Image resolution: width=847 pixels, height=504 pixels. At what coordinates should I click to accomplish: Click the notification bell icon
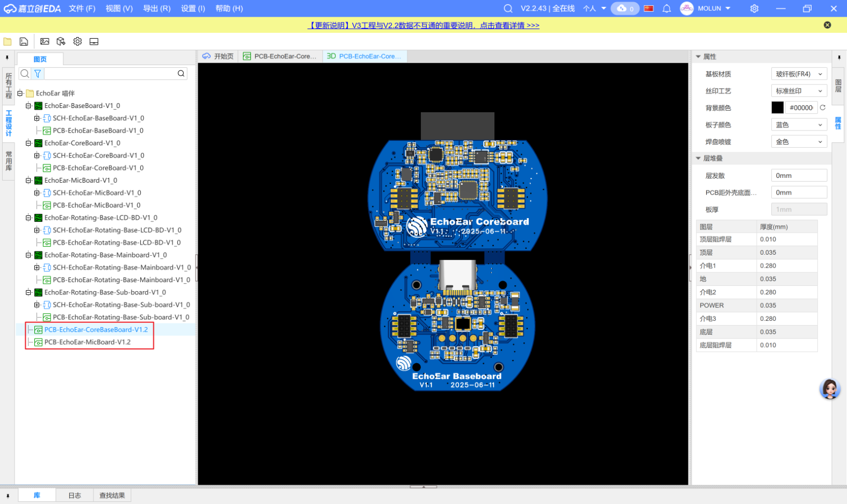[x=666, y=9]
